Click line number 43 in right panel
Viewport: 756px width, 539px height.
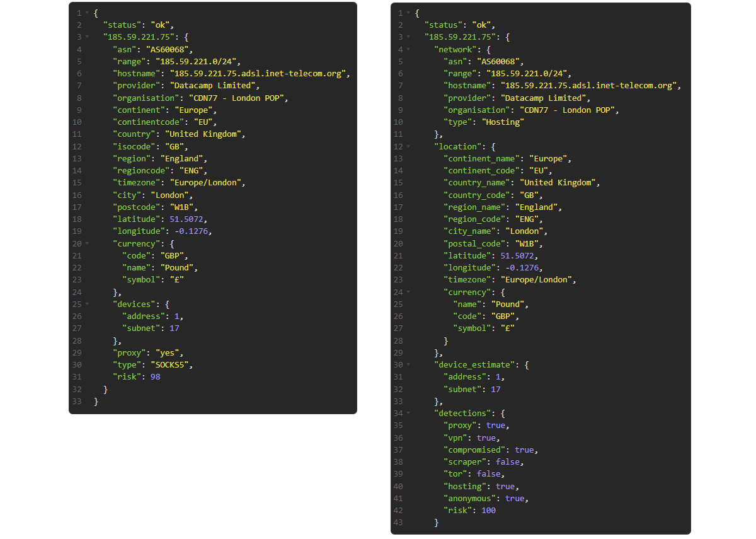click(398, 523)
